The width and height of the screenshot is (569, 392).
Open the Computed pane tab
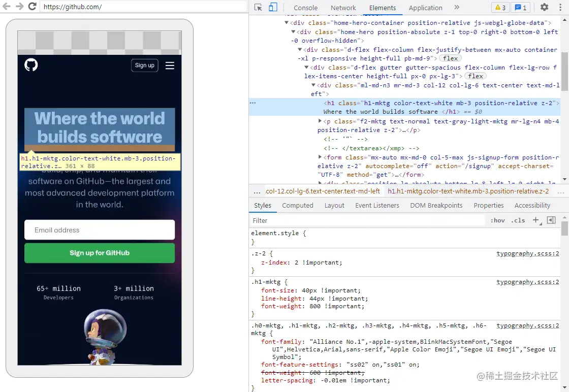click(x=298, y=205)
